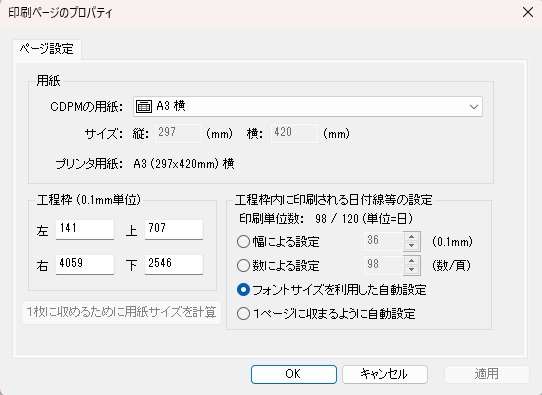Viewport: 542px width, 395px height.
Task: Click the 適用 button
Action: (487, 374)
